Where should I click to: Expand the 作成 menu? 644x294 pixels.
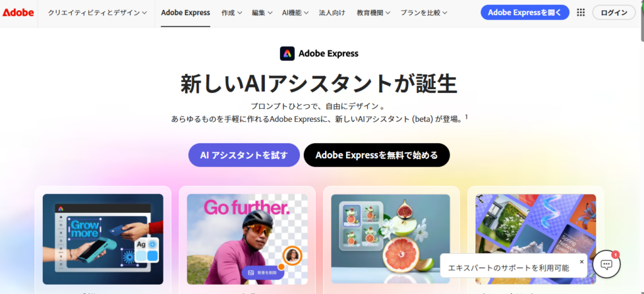click(231, 13)
